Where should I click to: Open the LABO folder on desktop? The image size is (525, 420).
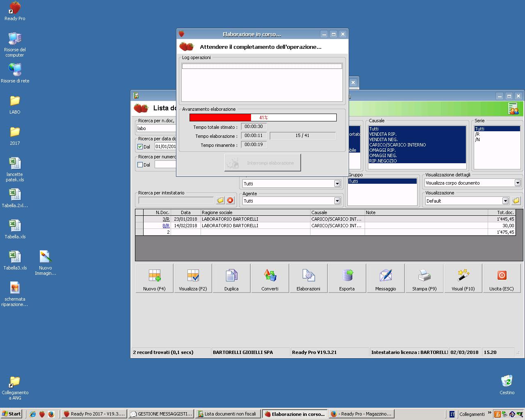pos(15,105)
